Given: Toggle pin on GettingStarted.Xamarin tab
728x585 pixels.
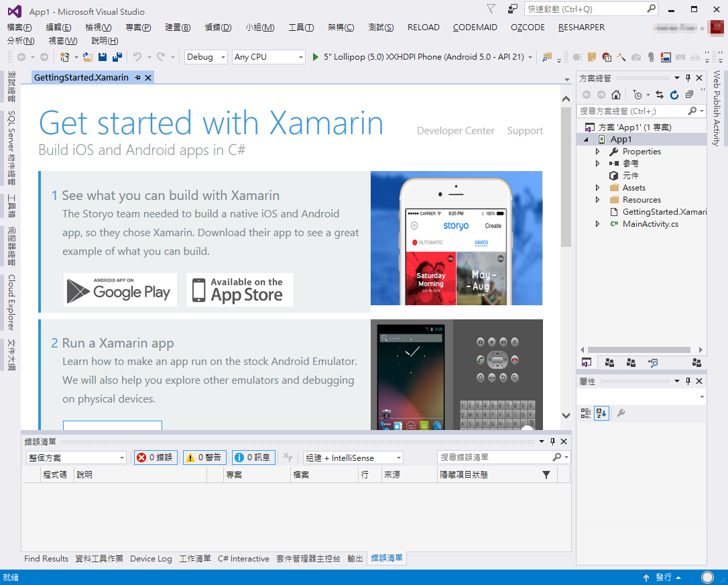Looking at the screenshot, I should tap(138, 78).
